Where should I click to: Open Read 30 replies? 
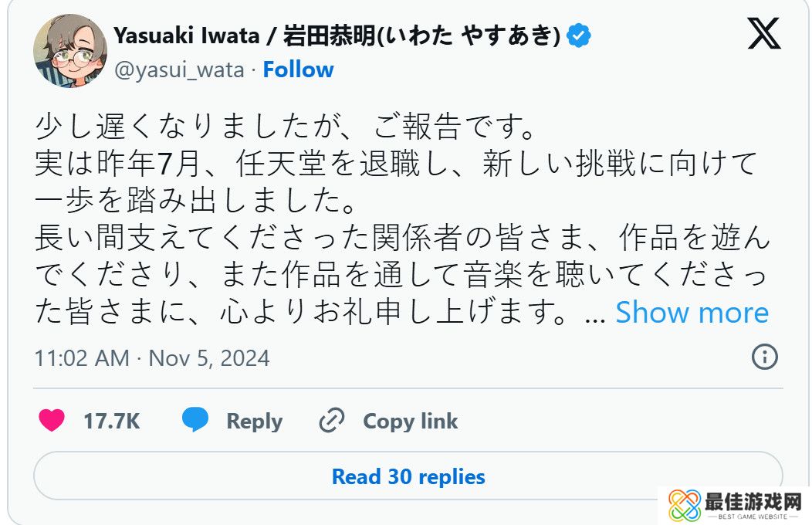point(408,476)
